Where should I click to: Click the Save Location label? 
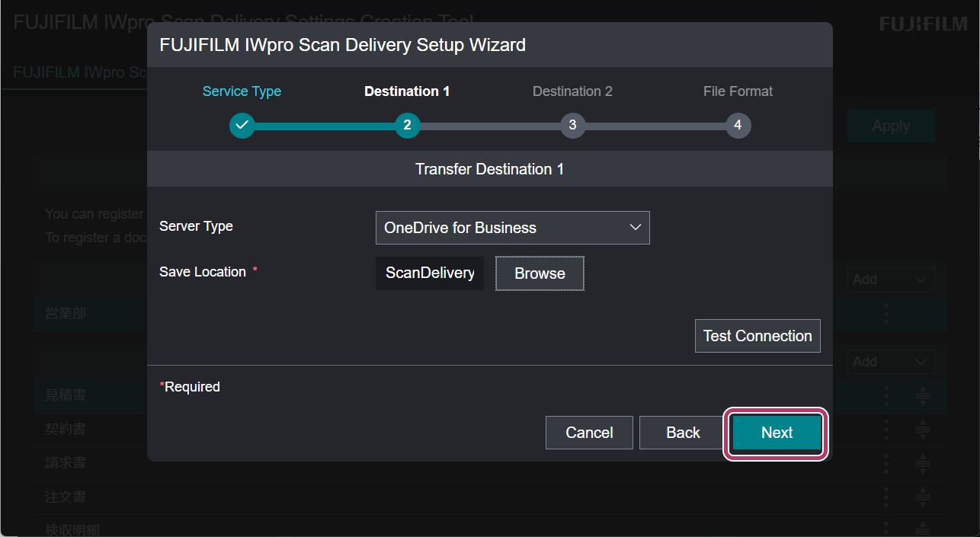(x=203, y=272)
